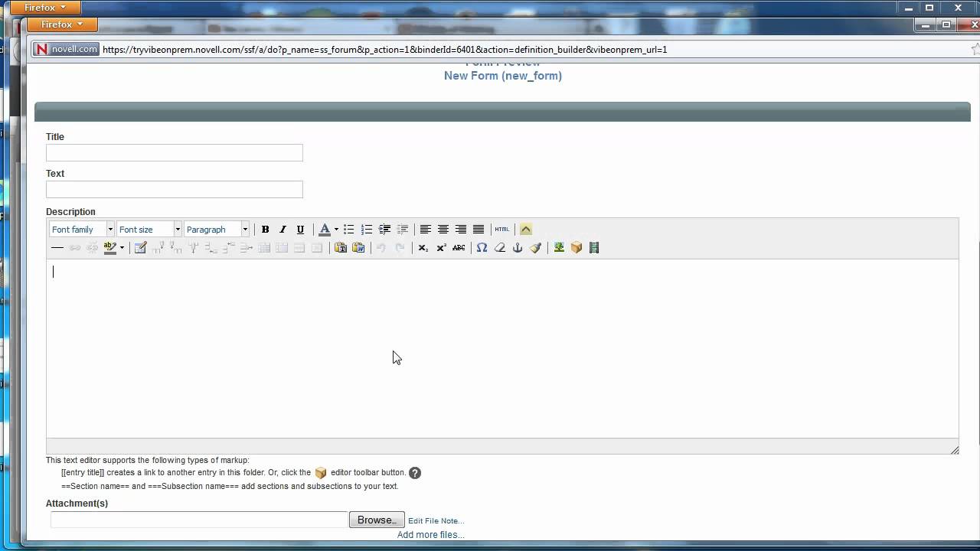Click the box link-to-entry toolbar icon
980x551 pixels.
click(577, 248)
